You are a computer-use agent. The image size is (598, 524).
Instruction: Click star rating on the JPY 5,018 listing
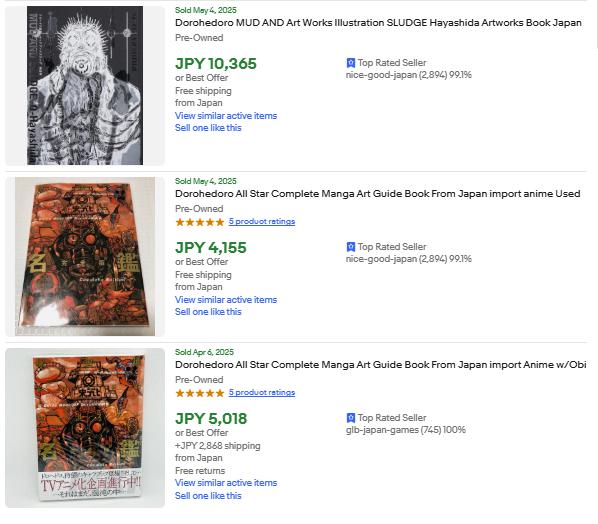199,393
